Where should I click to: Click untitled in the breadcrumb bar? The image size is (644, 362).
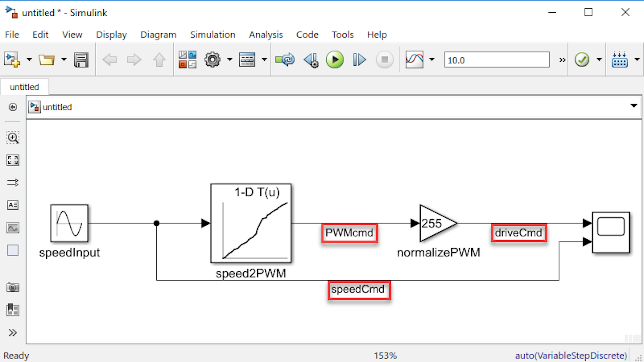57,107
